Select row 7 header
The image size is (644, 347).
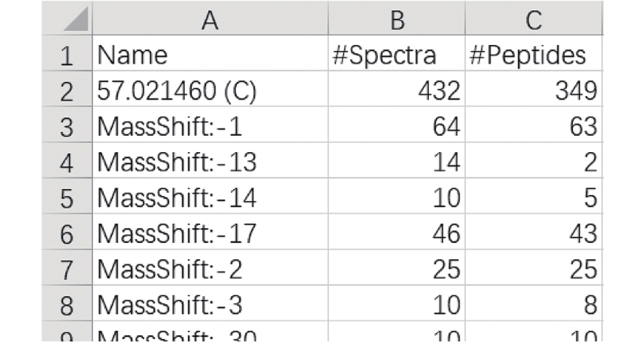click(67, 268)
